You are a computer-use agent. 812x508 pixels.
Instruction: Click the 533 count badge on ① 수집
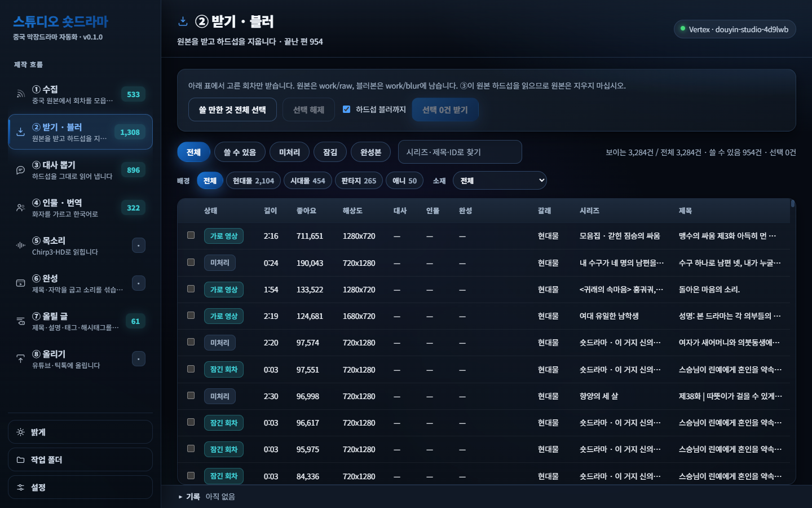[133, 94]
